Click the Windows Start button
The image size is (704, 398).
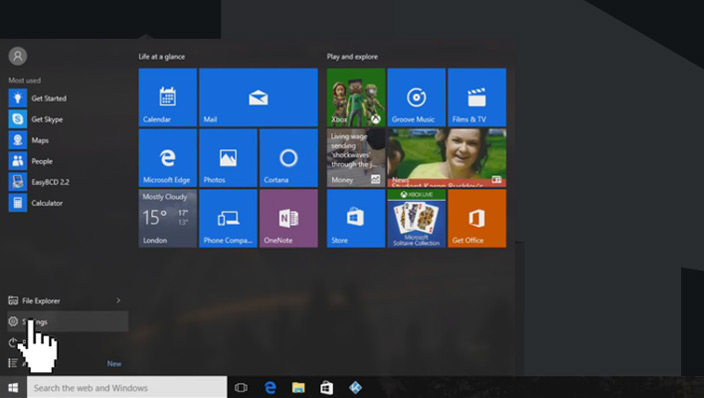pyautogui.click(x=13, y=387)
